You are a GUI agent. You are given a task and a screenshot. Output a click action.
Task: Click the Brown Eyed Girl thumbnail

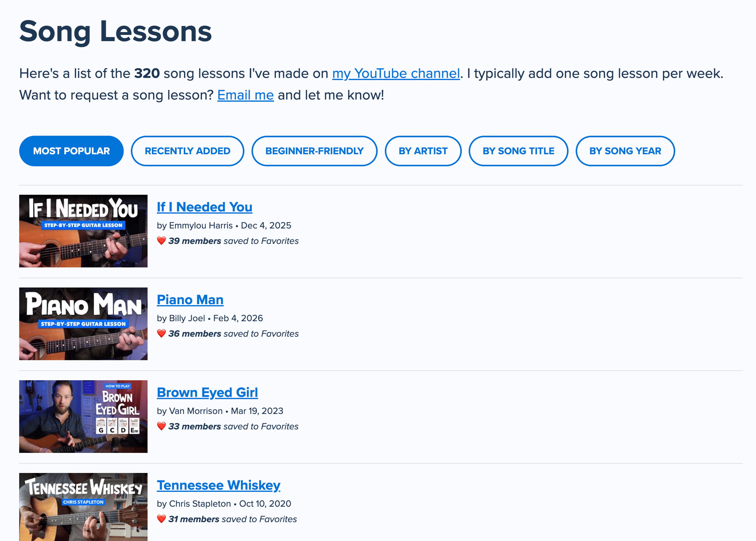(83, 416)
